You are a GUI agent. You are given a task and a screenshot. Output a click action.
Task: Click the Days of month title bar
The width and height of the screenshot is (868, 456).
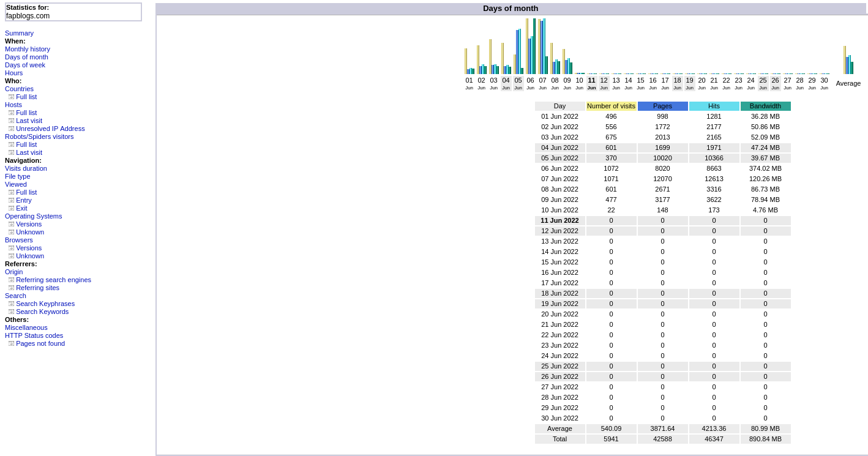click(511, 9)
